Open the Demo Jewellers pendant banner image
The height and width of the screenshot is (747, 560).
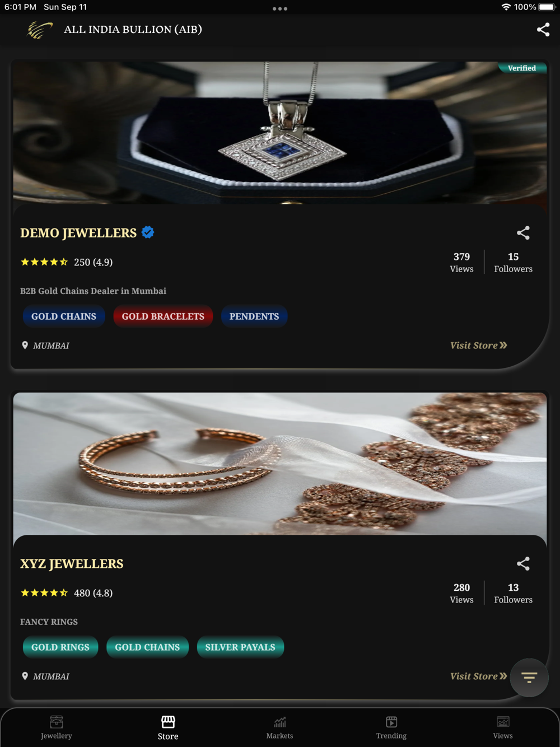(x=280, y=133)
